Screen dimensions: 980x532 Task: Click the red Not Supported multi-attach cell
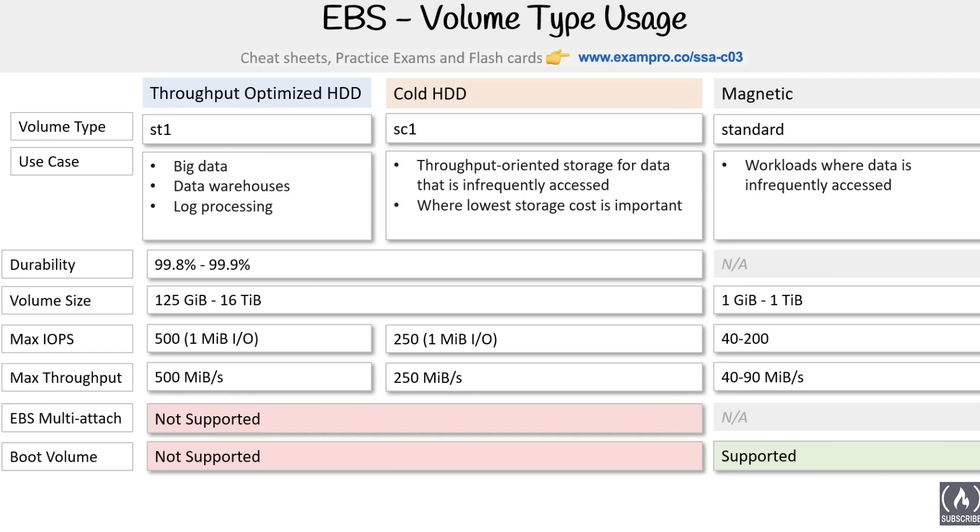(424, 419)
